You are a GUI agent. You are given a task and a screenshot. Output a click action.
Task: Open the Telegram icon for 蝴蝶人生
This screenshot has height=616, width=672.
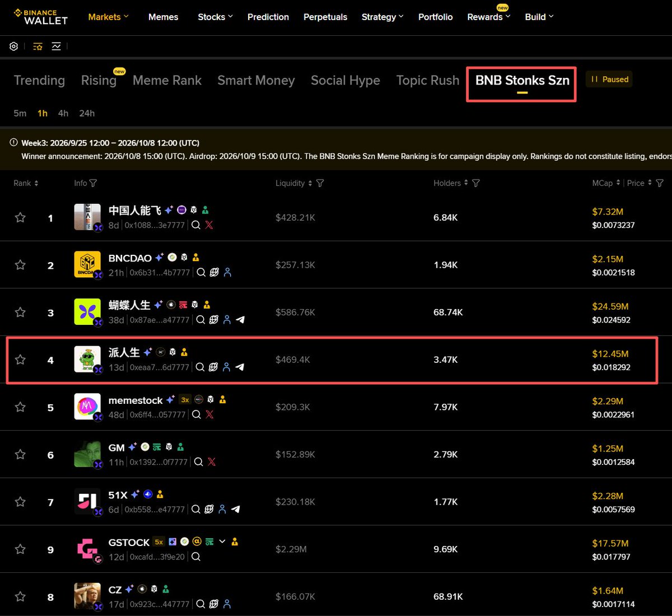(240, 320)
